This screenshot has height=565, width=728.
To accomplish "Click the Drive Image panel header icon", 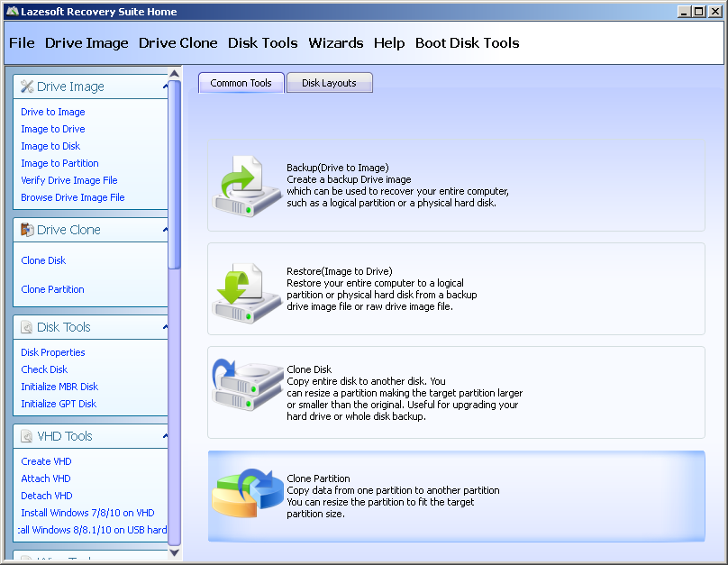I will click(x=27, y=87).
